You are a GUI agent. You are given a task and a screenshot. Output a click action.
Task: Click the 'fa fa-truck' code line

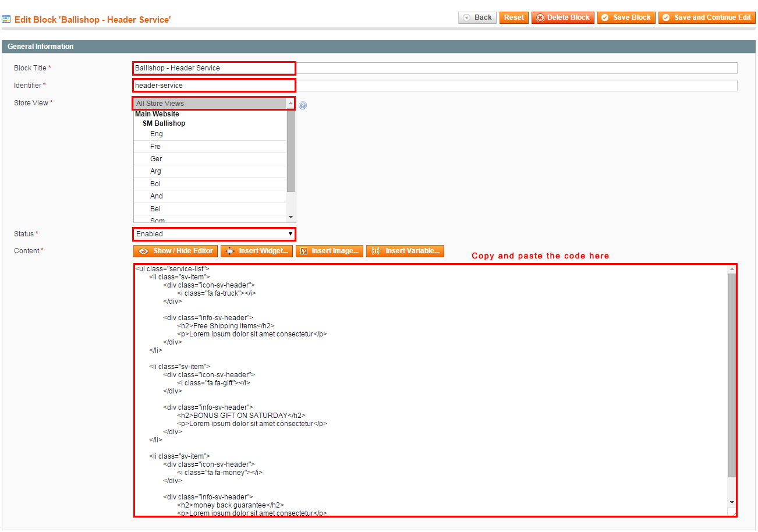(217, 293)
